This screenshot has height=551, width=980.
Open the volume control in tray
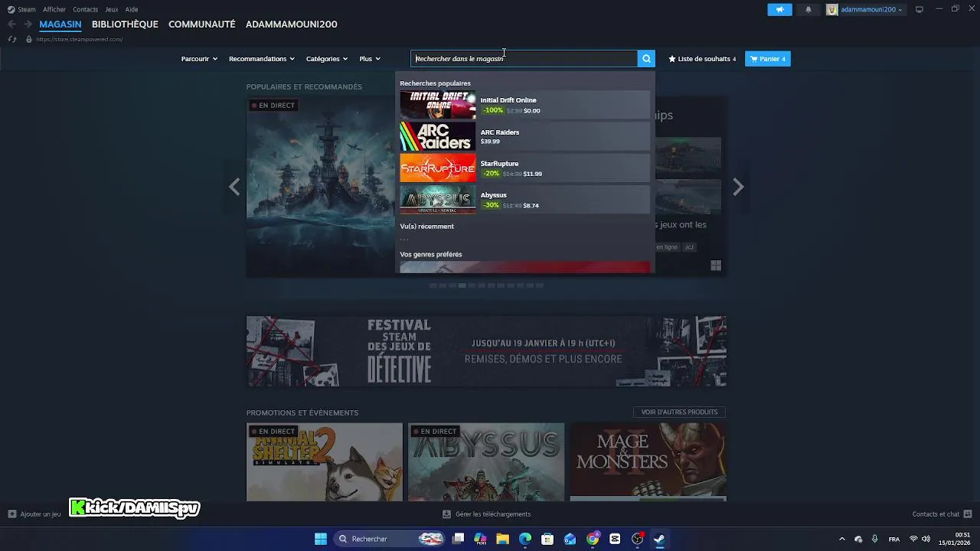[926, 539]
